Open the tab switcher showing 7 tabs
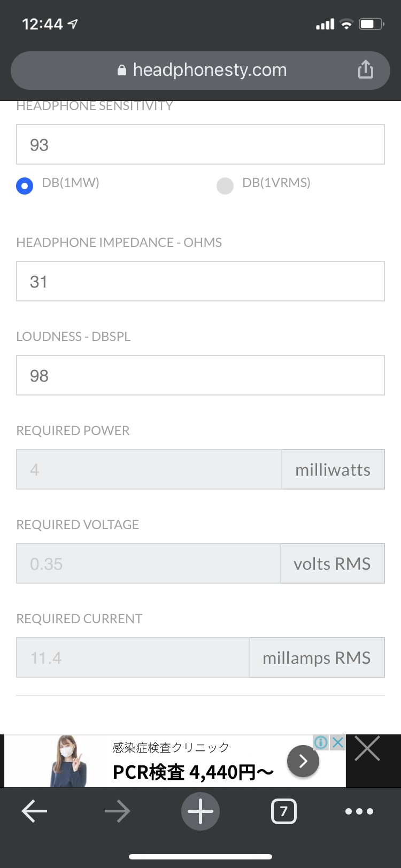Screen dimensions: 401x868 tap(283, 812)
